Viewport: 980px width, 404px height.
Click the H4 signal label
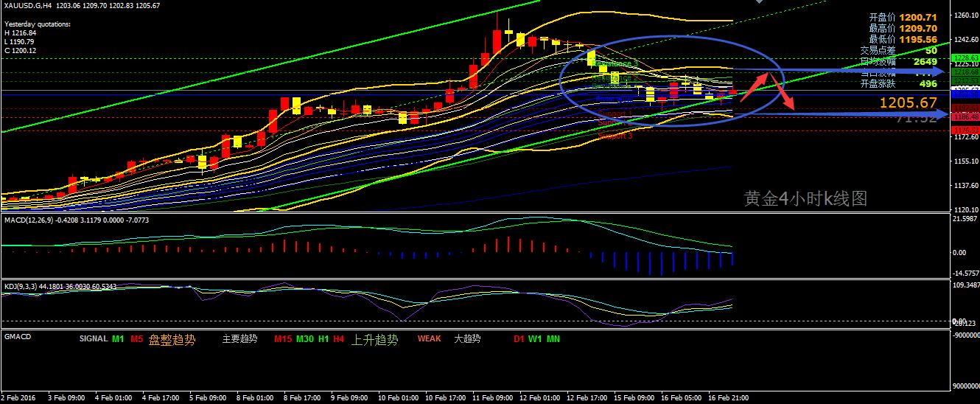point(338,339)
